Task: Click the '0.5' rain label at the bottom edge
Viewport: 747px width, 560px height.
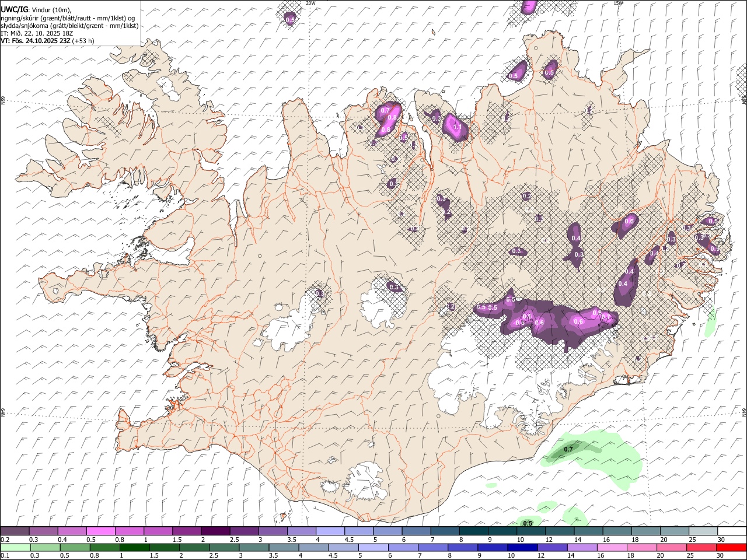Action: click(528, 523)
